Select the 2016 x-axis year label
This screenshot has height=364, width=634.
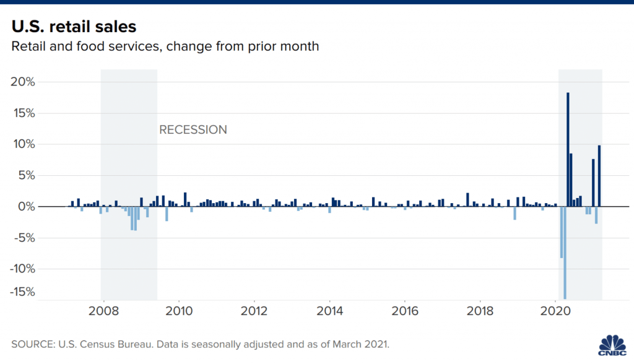click(405, 311)
